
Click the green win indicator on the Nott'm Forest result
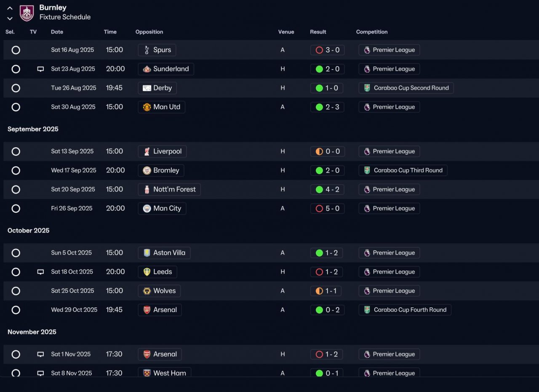tap(319, 189)
